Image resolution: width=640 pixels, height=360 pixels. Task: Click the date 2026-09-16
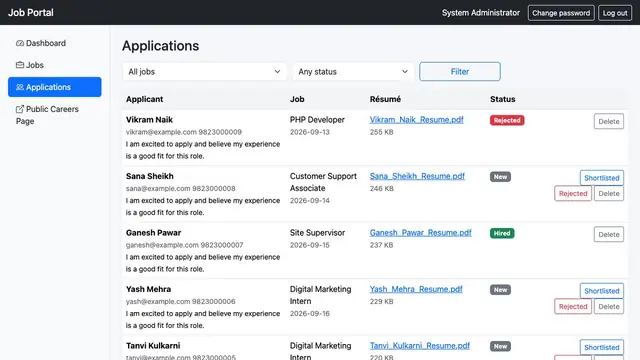click(310, 313)
